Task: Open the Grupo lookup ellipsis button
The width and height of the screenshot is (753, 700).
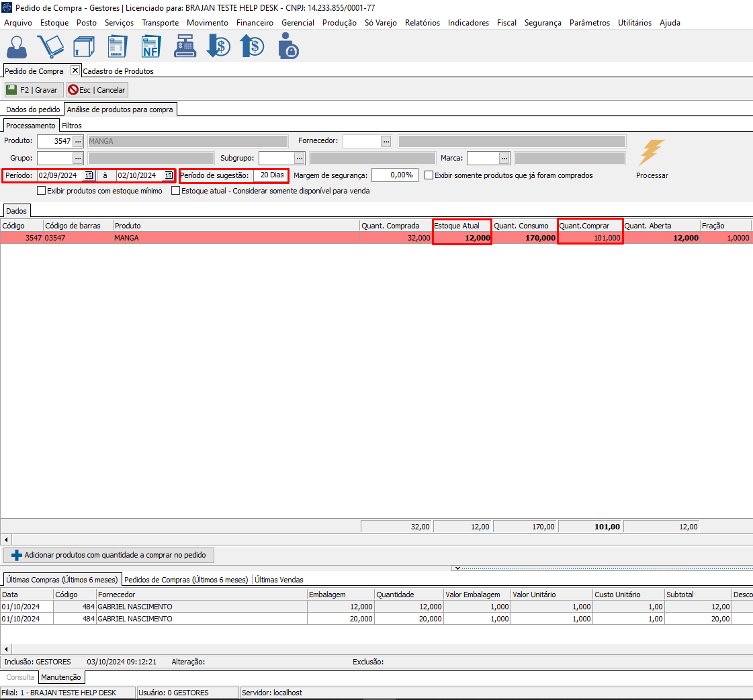Action: (78, 158)
